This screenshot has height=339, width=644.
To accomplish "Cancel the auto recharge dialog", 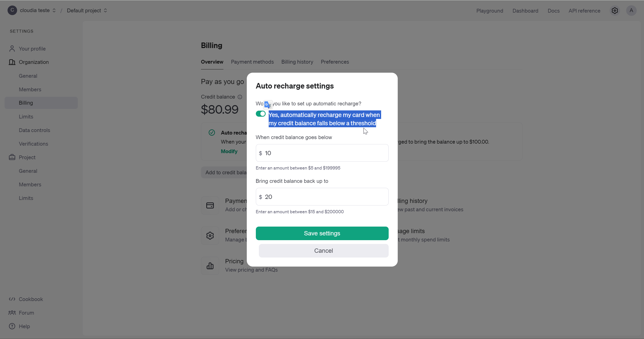I will (324, 251).
